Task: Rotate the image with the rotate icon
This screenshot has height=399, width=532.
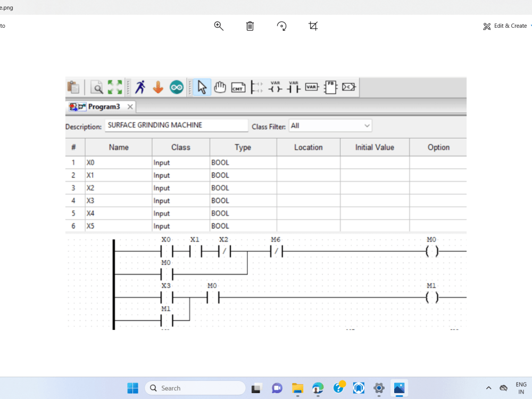Action: coord(281,26)
